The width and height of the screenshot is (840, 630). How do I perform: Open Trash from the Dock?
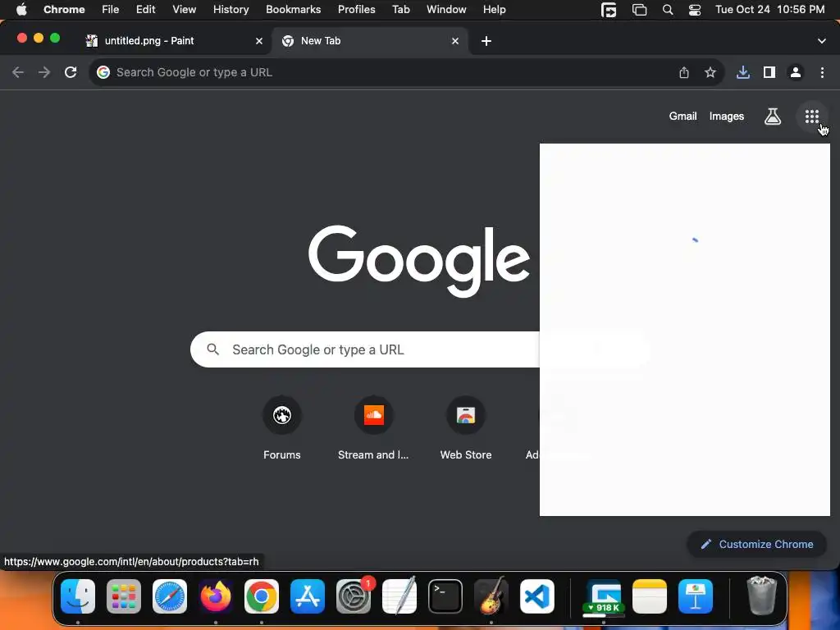click(761, 596)
